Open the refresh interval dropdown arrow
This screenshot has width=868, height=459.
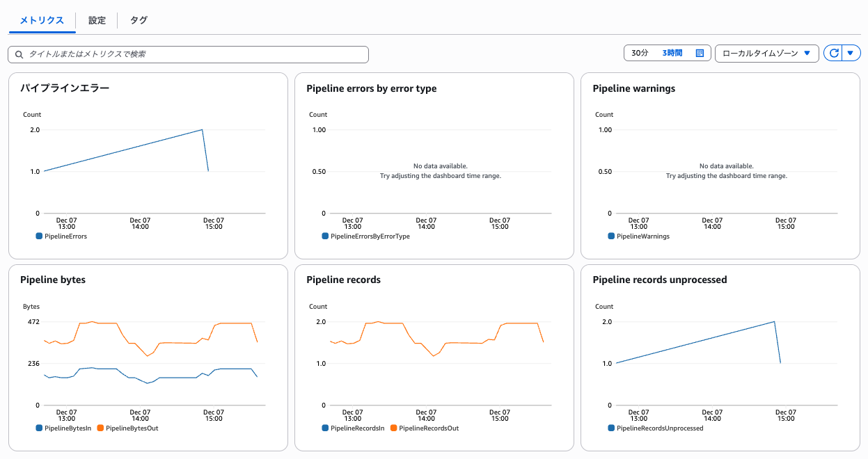[x=851, y=54]
